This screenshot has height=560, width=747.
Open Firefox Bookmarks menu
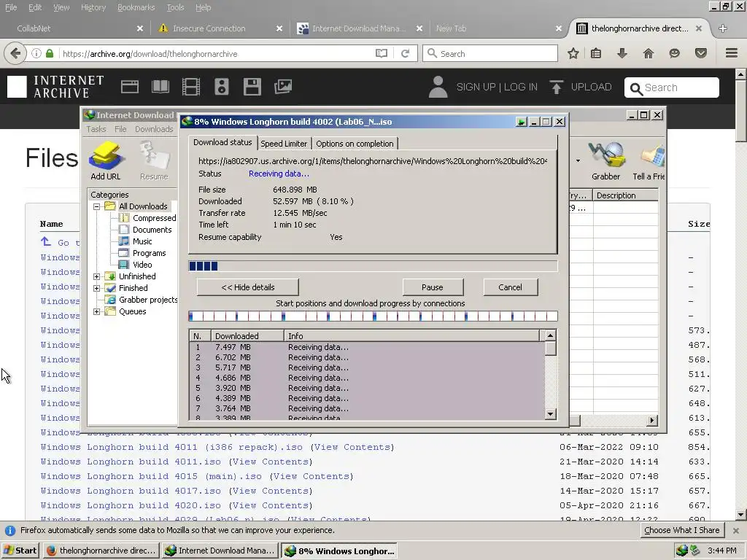[x=136, y=7]
